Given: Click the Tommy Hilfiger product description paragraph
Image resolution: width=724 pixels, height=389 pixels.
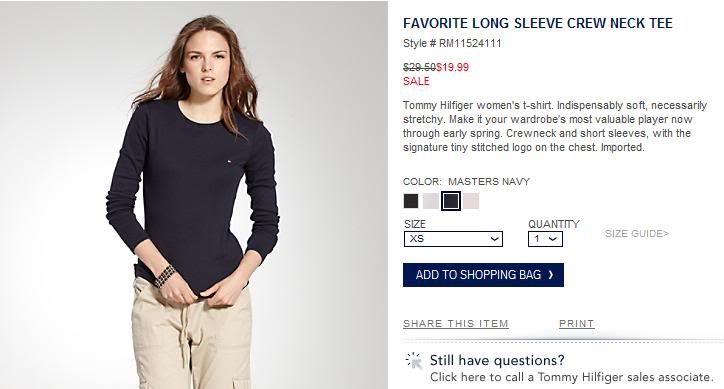Looking at the screenshot, I should pos(555,126).
